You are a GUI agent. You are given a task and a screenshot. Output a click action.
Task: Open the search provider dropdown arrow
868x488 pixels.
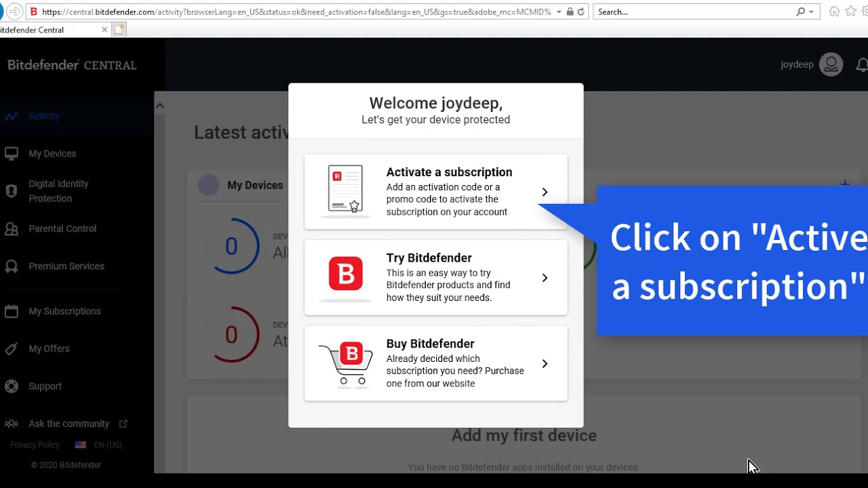pos(811,12)
